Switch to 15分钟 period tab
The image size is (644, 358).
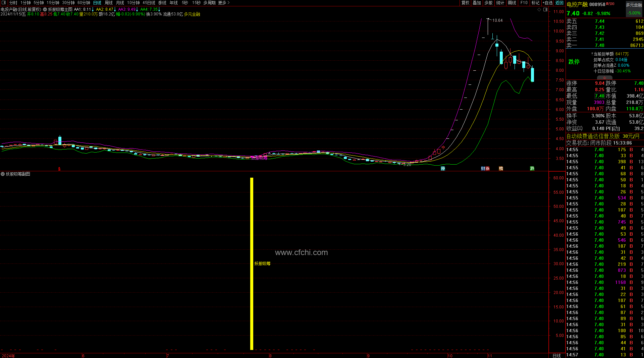coord(53,3)
